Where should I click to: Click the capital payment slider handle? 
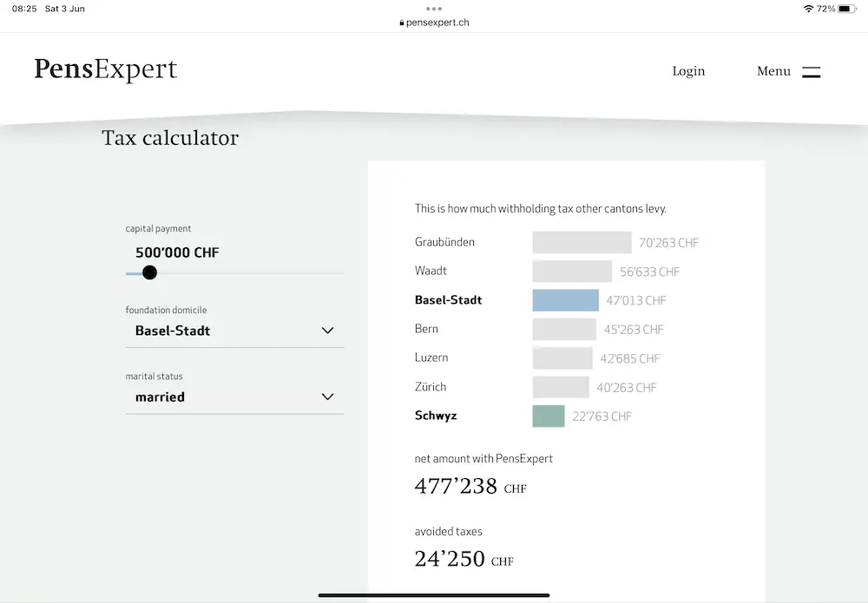click(x=149, y=272)
